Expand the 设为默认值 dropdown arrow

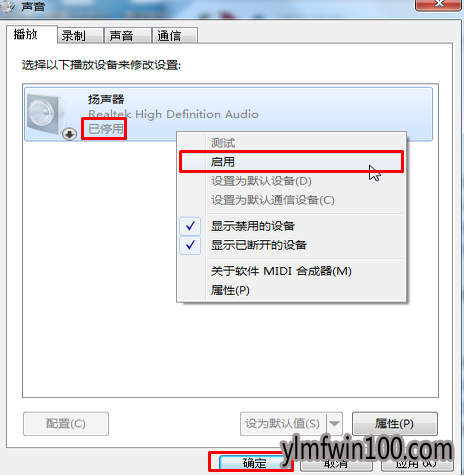coord(334,424)
